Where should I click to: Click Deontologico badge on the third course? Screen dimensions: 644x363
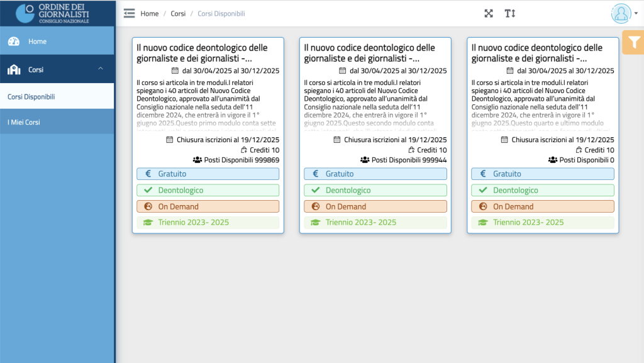click(x=542, y=190)
